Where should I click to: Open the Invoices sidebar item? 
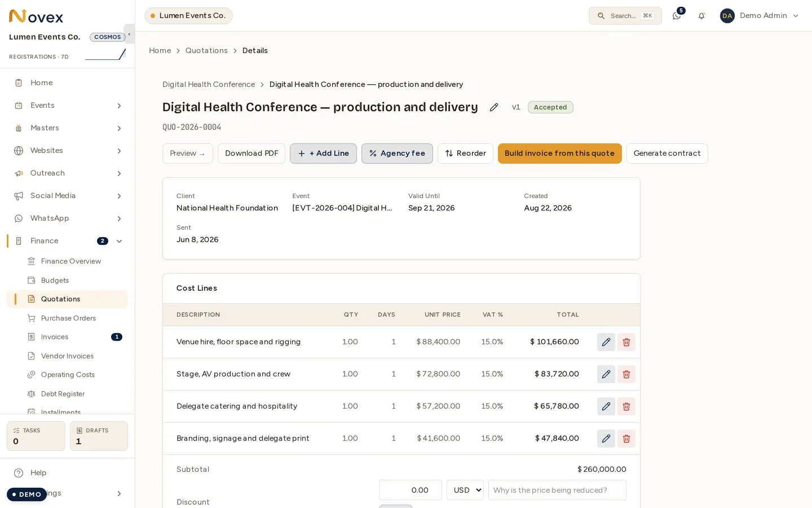click(x=68, y=337)
